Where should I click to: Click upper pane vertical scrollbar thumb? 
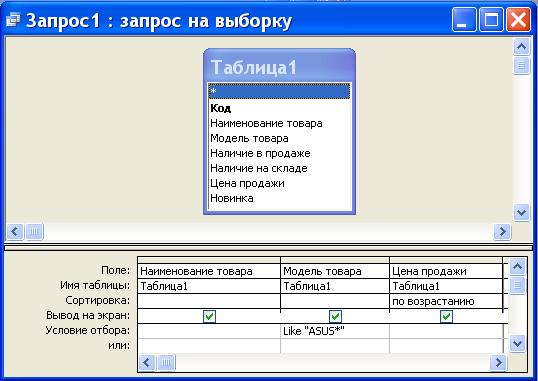click(521, 65)
